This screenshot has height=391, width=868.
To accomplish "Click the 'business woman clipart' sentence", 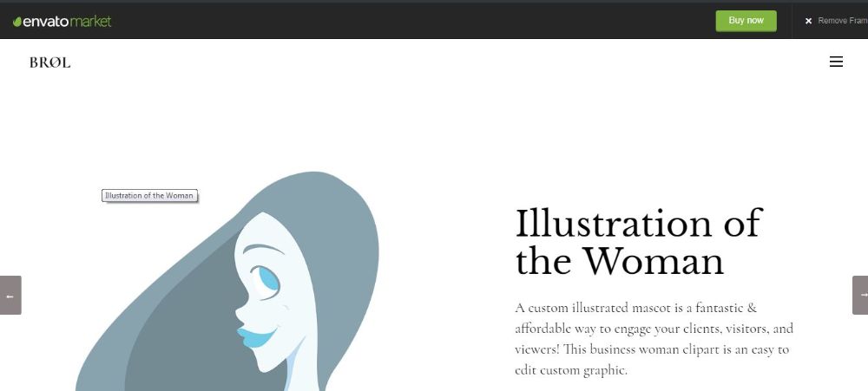I will tap(654, 360).
